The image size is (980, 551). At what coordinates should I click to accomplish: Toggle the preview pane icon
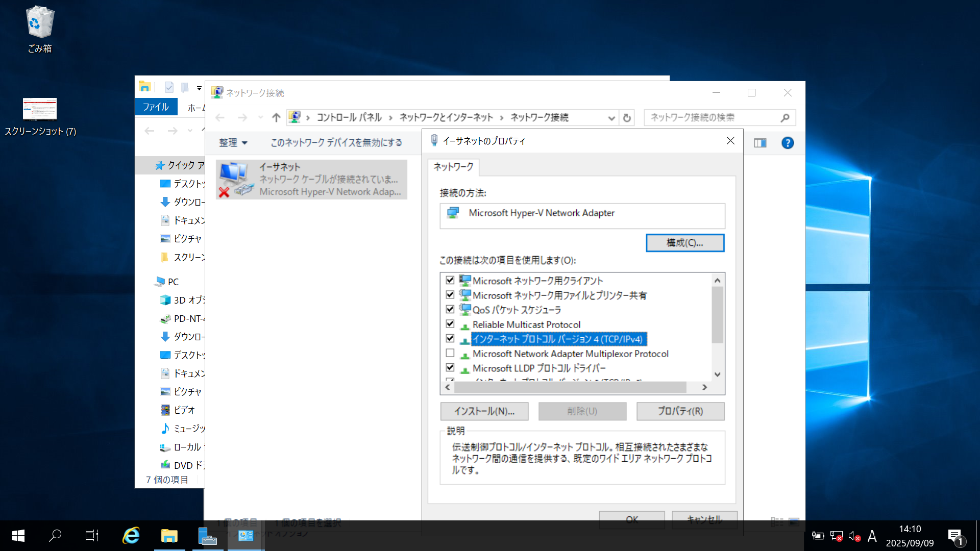click(x=759, y=143)
